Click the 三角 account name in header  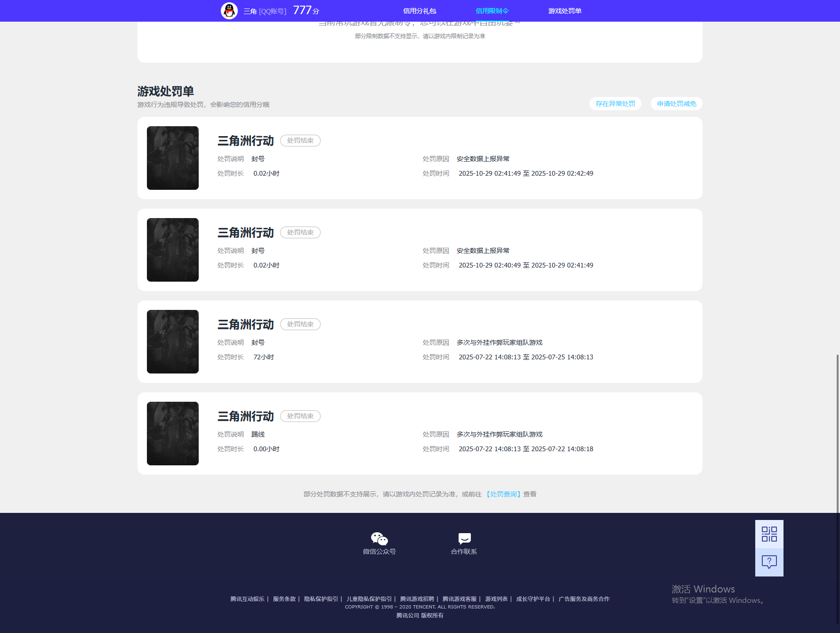(x=250, y=11)
